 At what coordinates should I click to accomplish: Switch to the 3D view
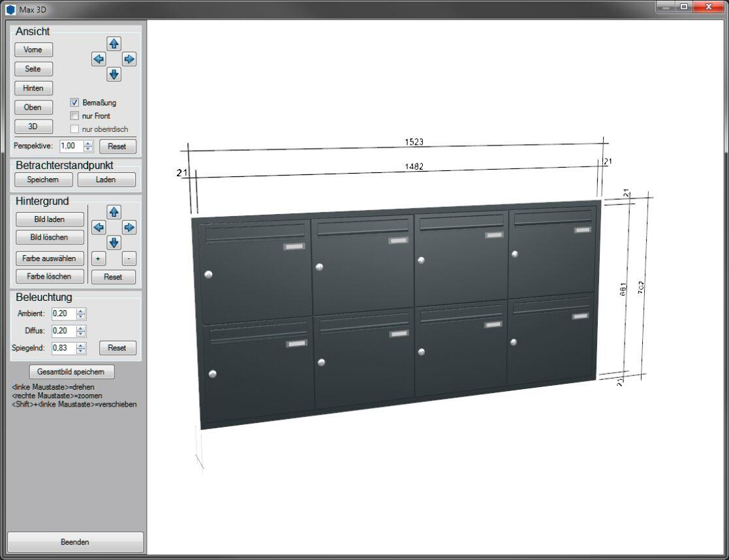coord(33,127)
